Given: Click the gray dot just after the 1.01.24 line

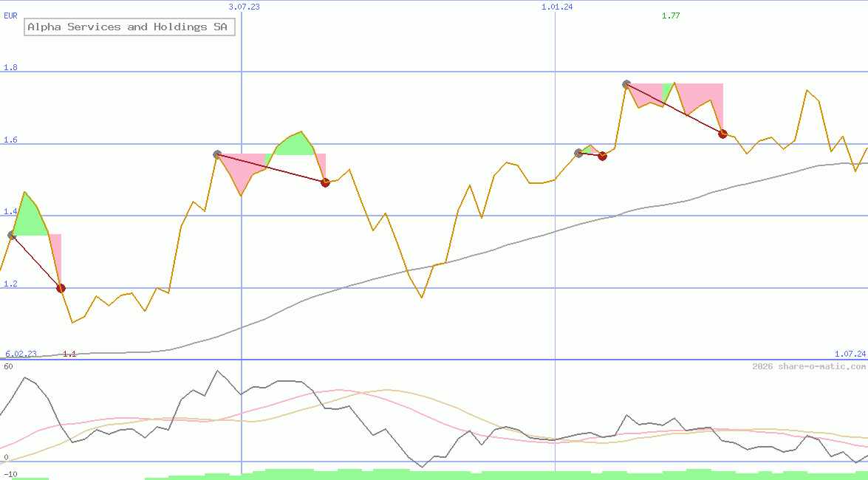Looking at the screenshot, I should pyautogui.click(x=578, y=153).
